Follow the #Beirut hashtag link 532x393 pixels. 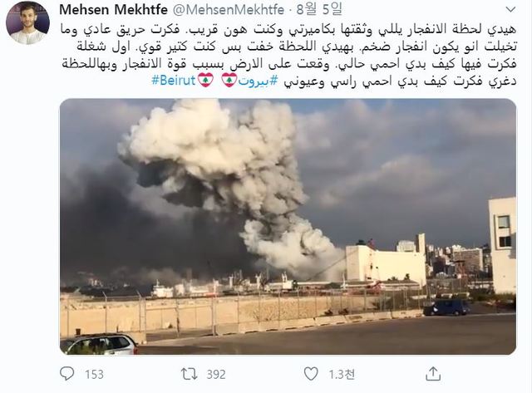174,81
